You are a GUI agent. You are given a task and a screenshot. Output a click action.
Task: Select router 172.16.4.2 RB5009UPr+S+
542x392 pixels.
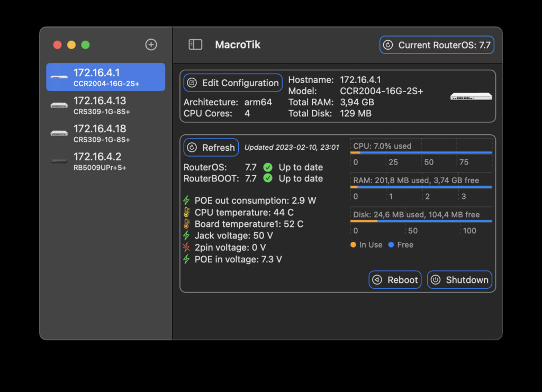(106, 161)
